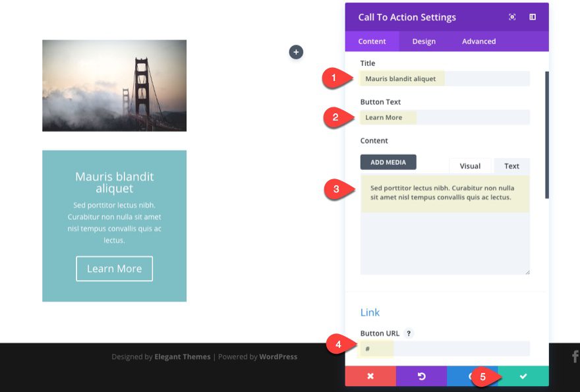Open the help tooltip beside Button URL
The width and height of the screenshot is (580, 392).
click(x=409, y=333)
